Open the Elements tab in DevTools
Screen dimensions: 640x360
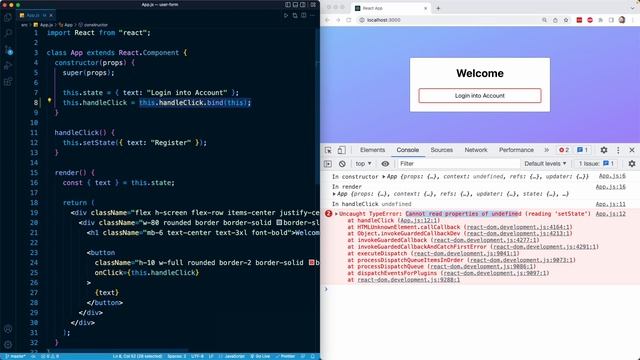372,150
